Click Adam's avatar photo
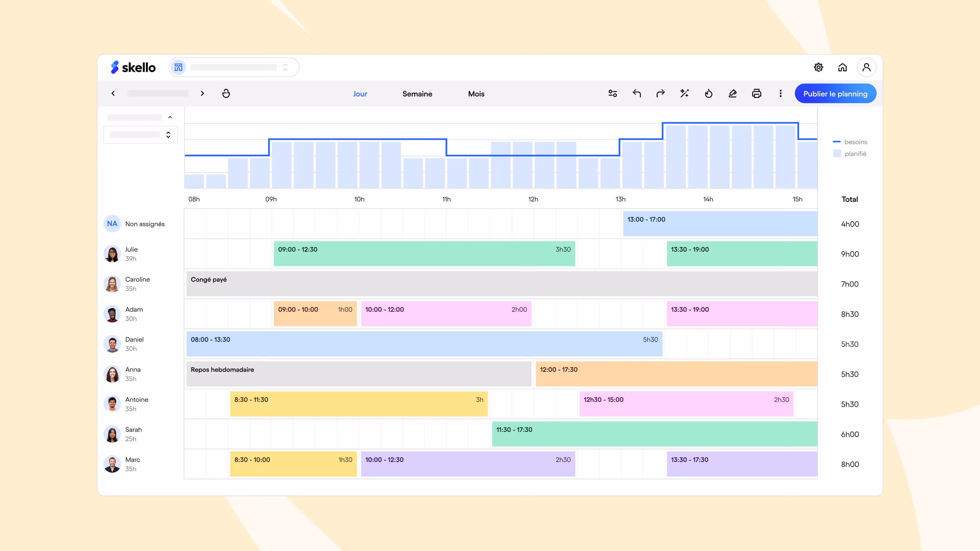This screenshot has width=980, height=551. 112,314
